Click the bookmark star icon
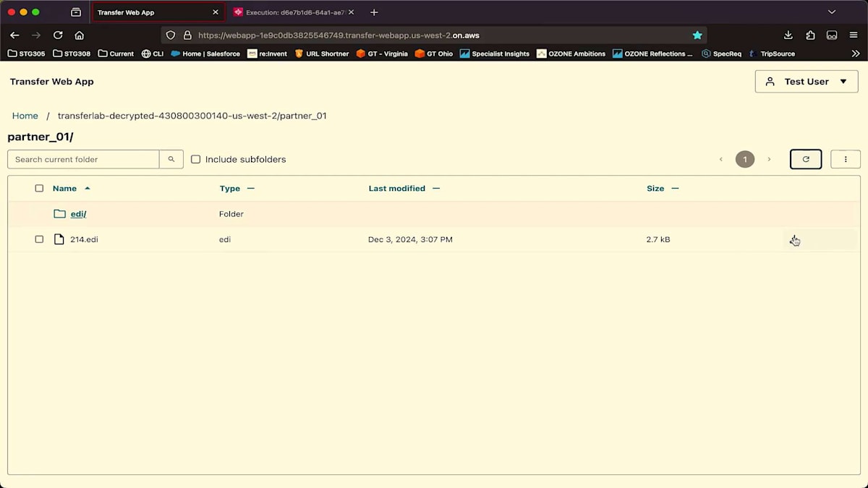Viewport: 868px width, 488px height. (x=697, y=35)
